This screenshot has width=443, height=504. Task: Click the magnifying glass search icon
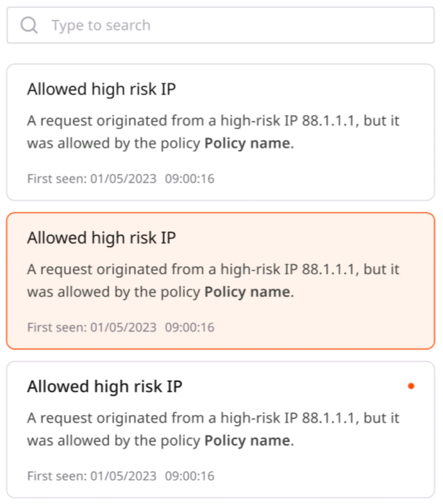click(29, 25)
